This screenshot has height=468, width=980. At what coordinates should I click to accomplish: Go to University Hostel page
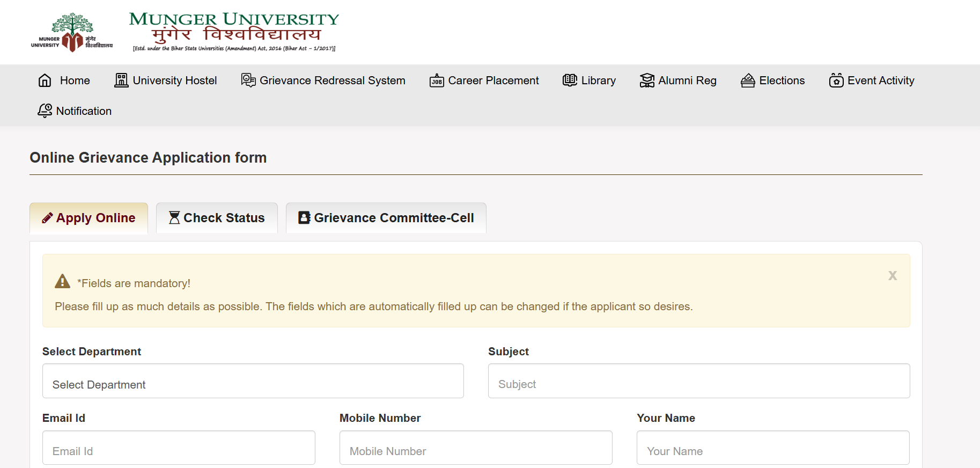pyautogui.click(x=166, y=81)
